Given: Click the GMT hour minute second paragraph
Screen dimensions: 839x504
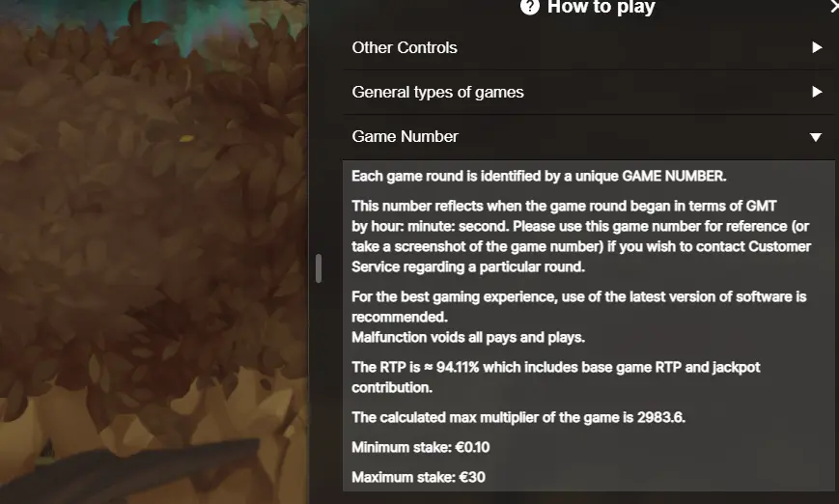Looking at the screenshot, I should click(581, 237).
